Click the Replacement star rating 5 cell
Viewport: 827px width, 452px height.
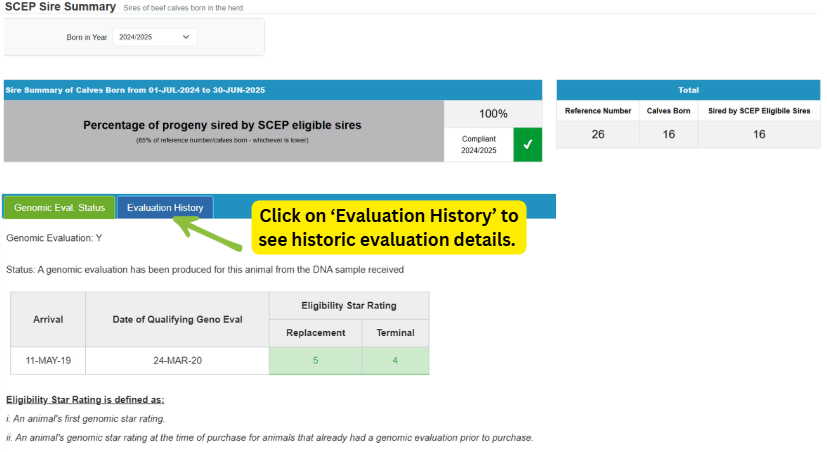tap(315, 361)
